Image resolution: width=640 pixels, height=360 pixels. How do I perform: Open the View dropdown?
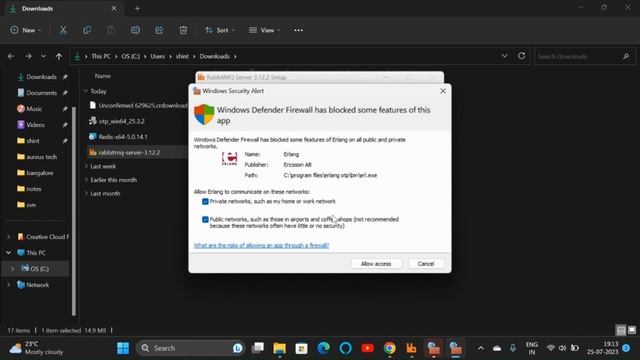tap(264, 30)
